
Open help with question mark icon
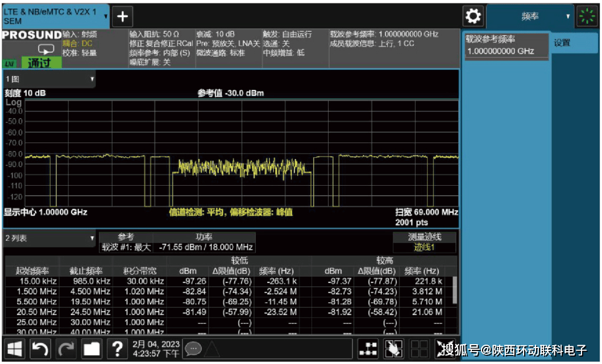(x=117, y=349)
